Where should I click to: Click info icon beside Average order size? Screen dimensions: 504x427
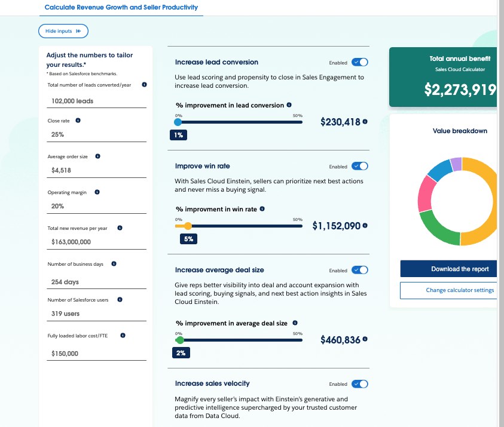tap(97, 156)
